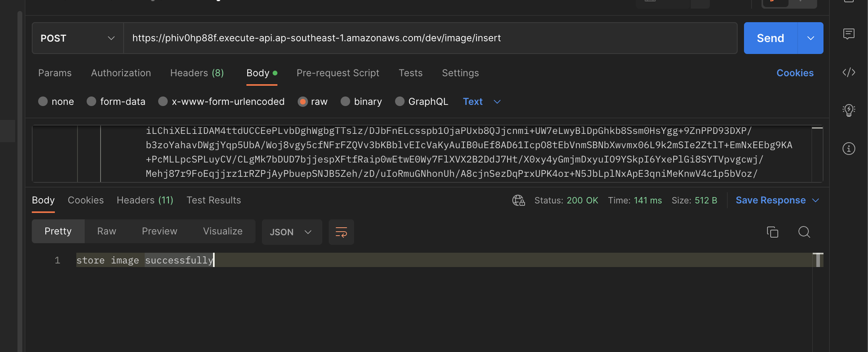868x352 pixels.
Task: Copy the response body to clipboard
Action: pyautogui.click(x=772, y=232)
